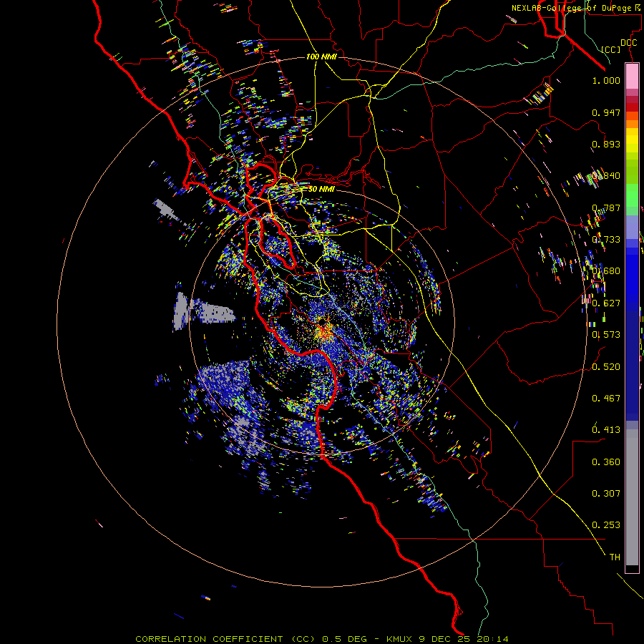Click the 0.360 color scale label
644x644 pixels.
tap(606, 462)
